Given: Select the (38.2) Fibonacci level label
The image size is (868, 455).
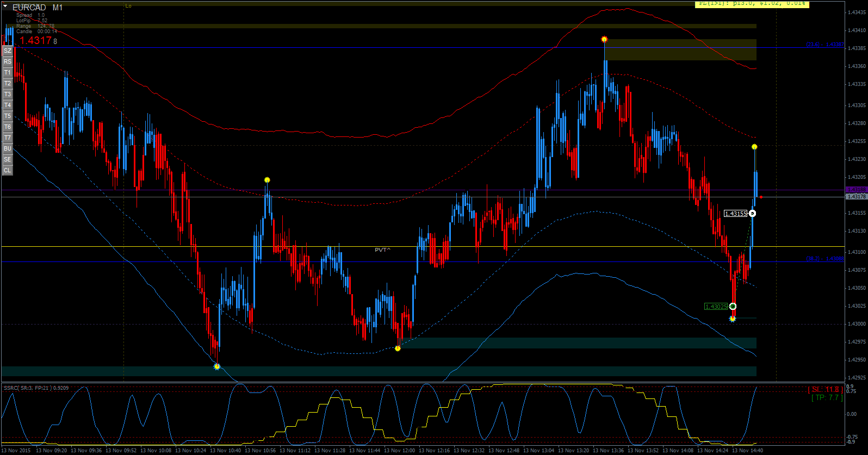Looking at the screenshot, I should (825, 259).
